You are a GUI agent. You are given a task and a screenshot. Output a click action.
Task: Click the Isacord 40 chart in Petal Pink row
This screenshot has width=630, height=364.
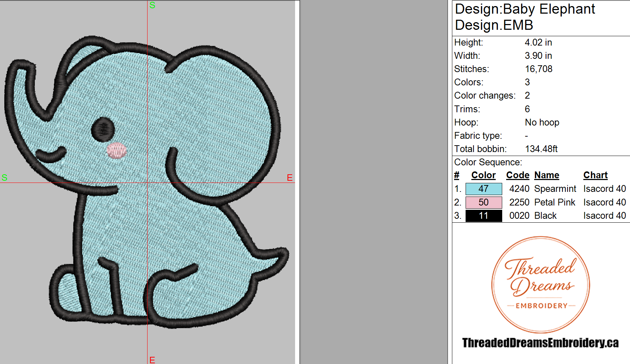click(x=605, y=202)
